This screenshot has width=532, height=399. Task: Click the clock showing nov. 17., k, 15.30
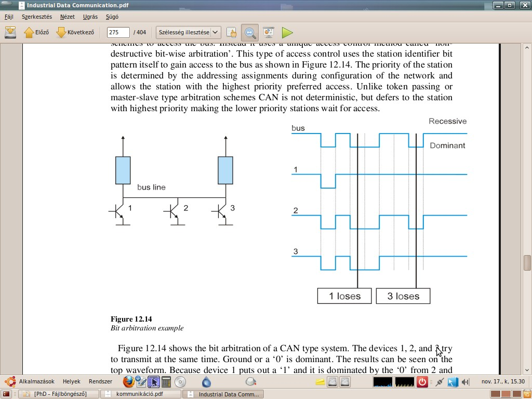(x=503, y=381)
